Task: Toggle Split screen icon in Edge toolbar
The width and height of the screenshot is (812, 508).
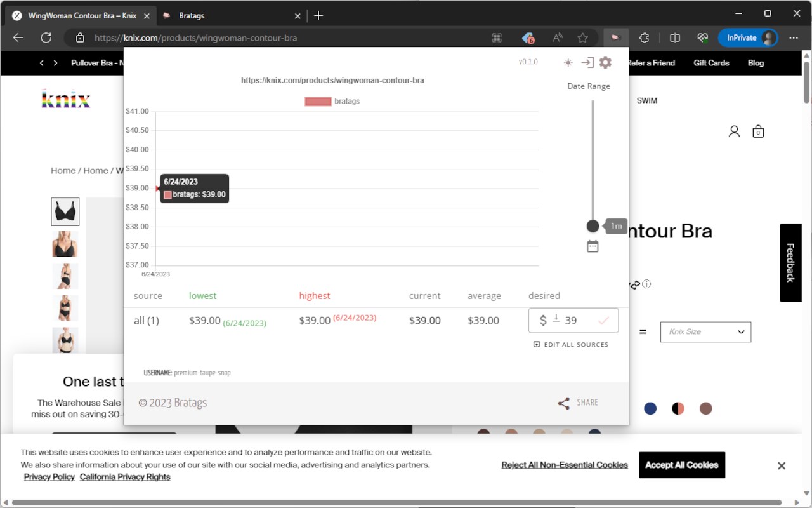Action: click(x=675, y=37)
